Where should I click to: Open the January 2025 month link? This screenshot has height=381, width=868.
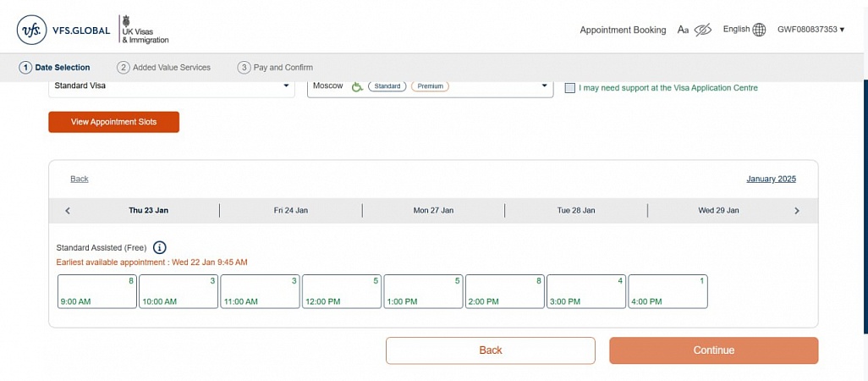tap(771, 179)
